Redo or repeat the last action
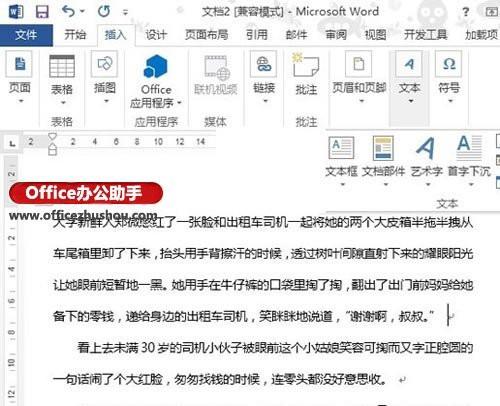Image resolution: width=500 pixels, height=406 pixels. pyautogui.click(x=104, y=12)
